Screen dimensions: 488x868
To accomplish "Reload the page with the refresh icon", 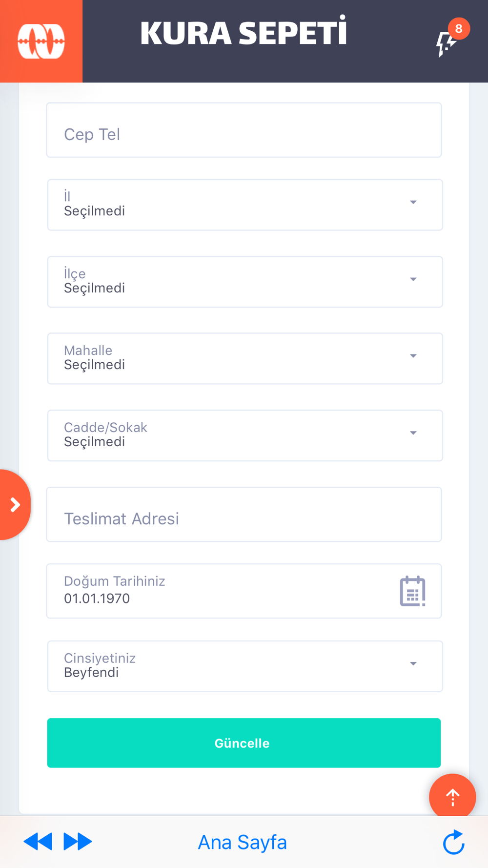I will (x=454, y=842).
